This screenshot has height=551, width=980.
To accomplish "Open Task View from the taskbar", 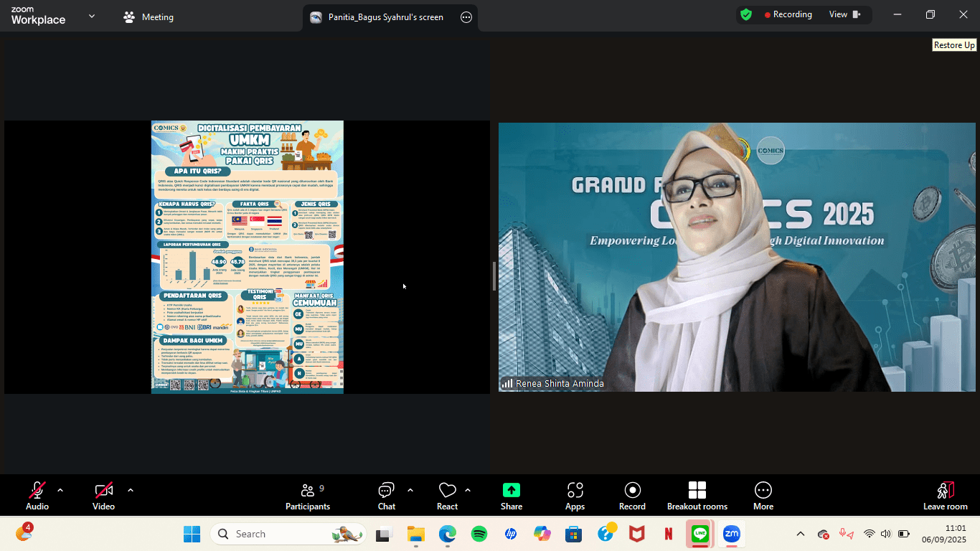I will point(385,534).
